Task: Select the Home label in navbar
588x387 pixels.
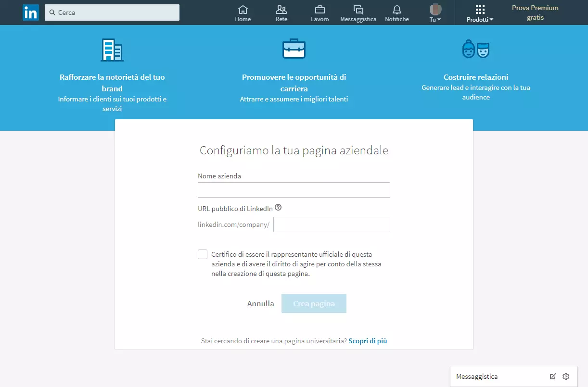Action: [243, 19]
